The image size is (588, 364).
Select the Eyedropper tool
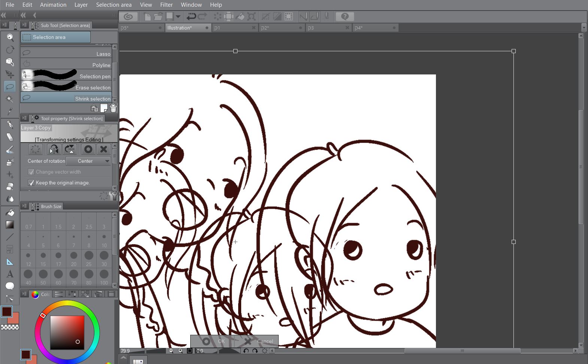(10, 111)
